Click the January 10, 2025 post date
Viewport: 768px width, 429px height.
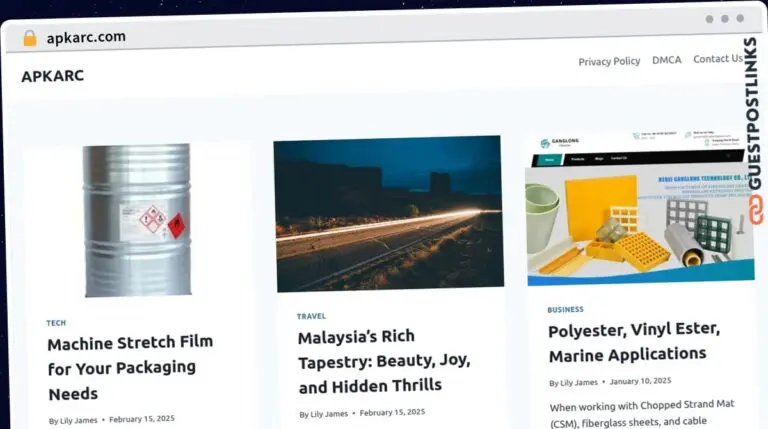640,381
